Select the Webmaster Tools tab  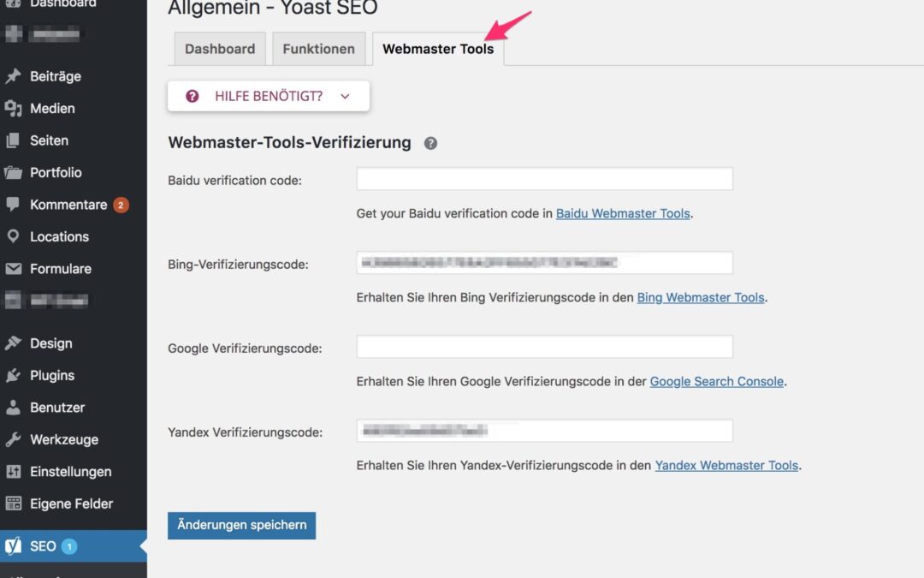click(x=437, y=49)
